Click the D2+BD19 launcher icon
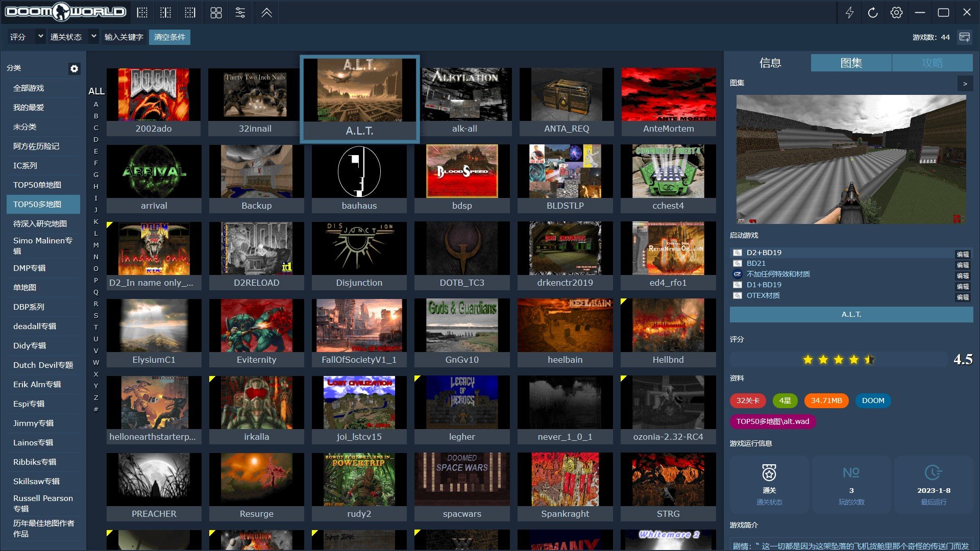The height and width of the screenshot is (551, 980). coord(737,253)
